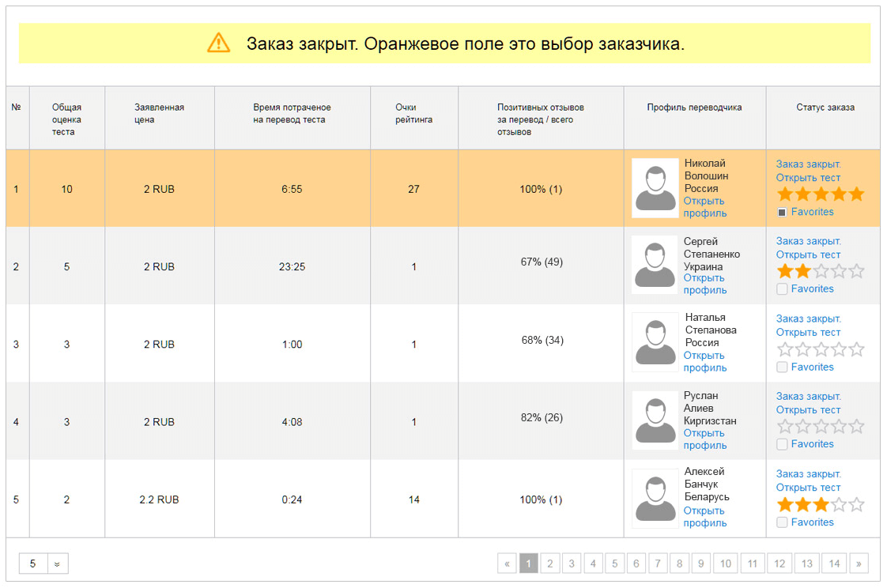Jump to page 14 in pagination
Image resolution: width=887 pixels, height=588 pixels.
pyautogui.click(x=834, y=563)
